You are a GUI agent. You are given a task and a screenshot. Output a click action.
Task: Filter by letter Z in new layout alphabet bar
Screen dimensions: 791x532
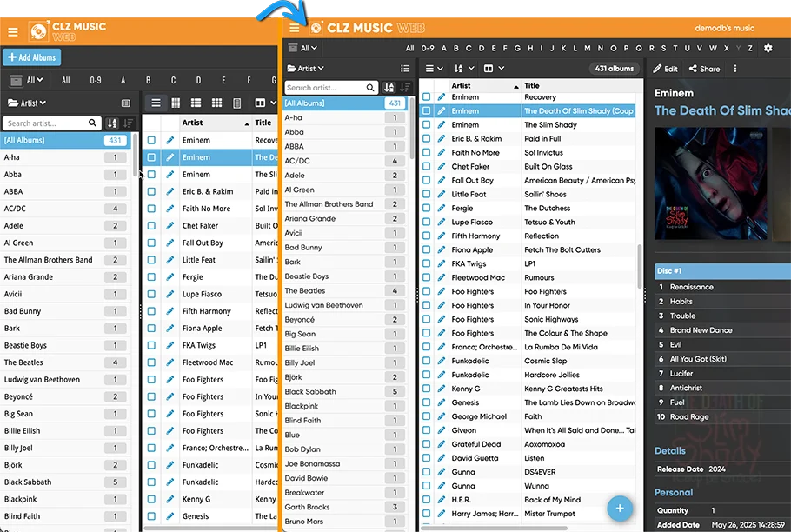[750, 48]
